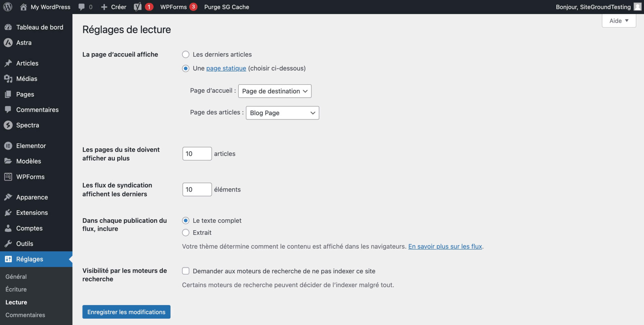Click Enregistrer les modifications button

pyautogui.click(x=126, y=312)
